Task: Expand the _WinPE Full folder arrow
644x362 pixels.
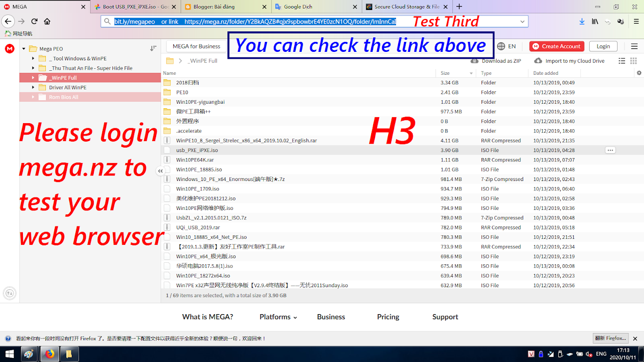Action: click(33, 78)
